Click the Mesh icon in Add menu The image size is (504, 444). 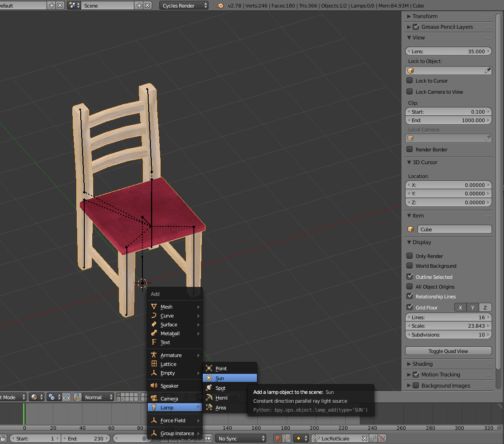(154, 307)
